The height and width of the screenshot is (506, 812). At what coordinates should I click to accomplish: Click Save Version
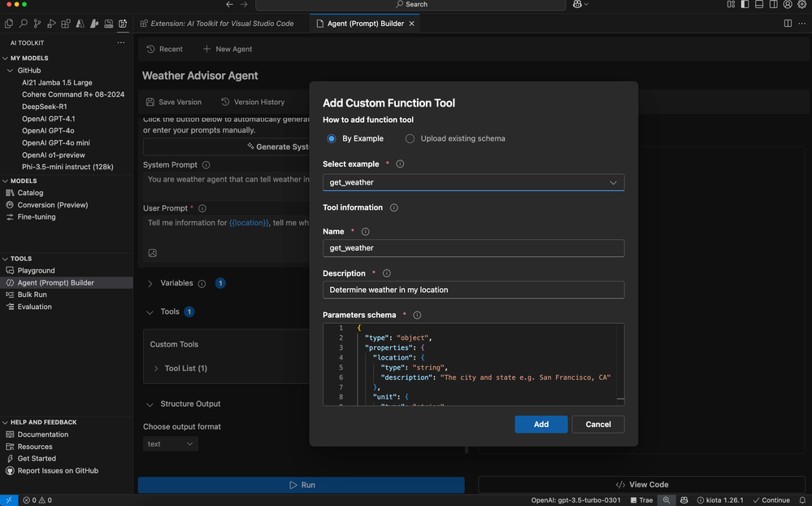(174, 103)
